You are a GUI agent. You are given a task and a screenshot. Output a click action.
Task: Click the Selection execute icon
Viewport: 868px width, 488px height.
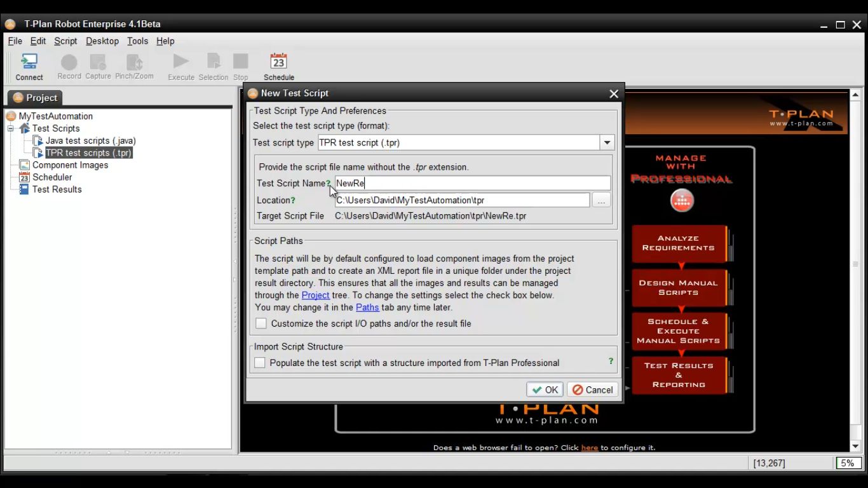tap(214, 62)
